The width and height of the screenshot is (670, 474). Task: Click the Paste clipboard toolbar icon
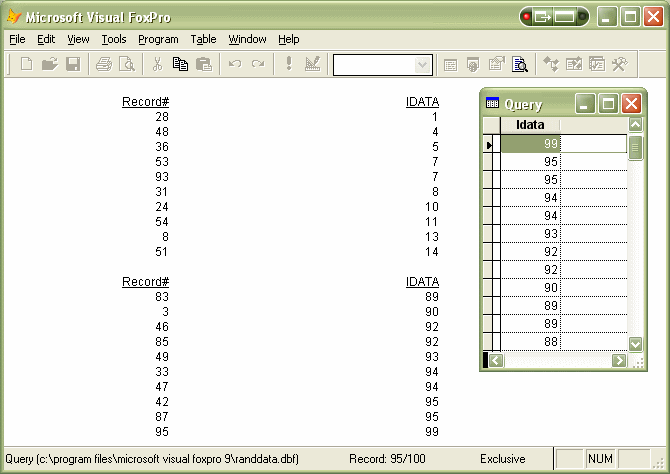(x=204, y=64)
